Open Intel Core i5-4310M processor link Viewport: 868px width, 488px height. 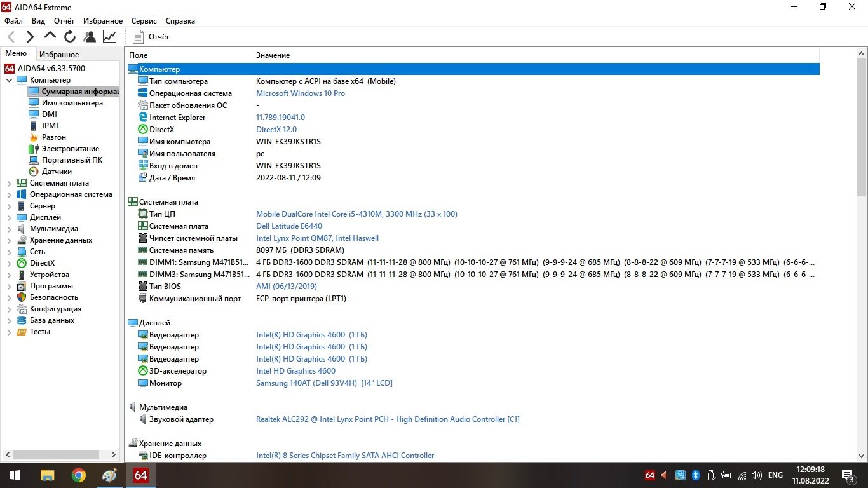click(356, 214)
